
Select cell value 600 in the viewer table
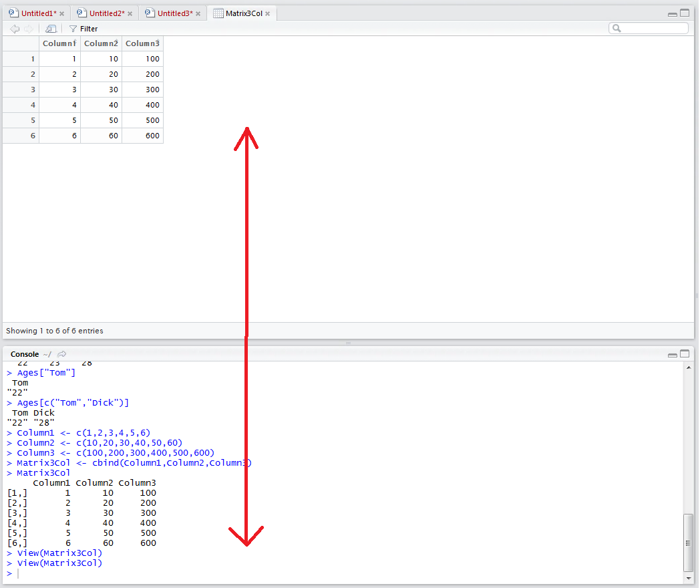(143, 136)
